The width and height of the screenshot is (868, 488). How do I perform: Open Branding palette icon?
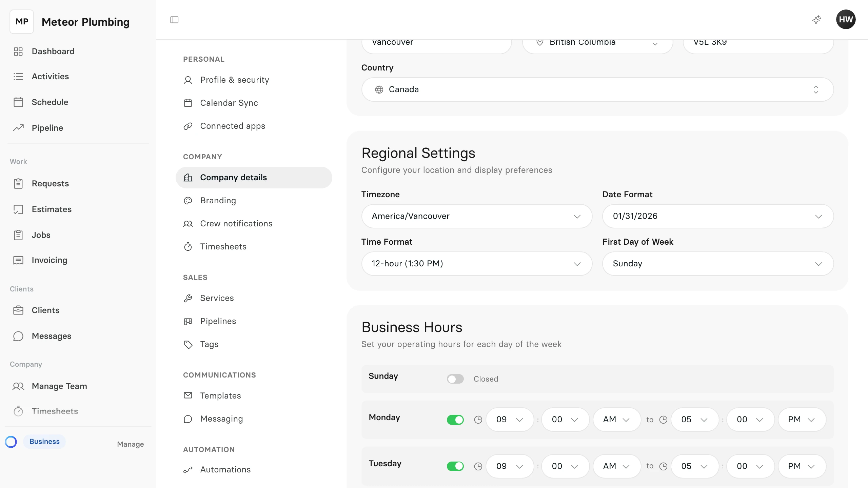188,201
